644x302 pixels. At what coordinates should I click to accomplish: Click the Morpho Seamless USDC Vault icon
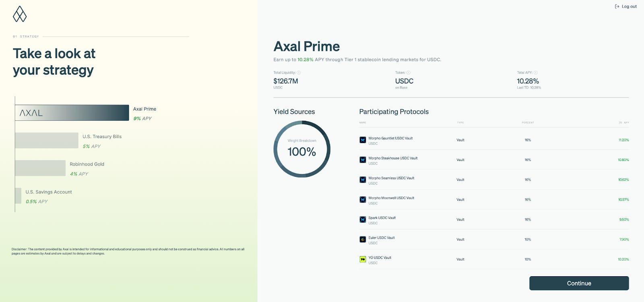click(x=363, y=180)
